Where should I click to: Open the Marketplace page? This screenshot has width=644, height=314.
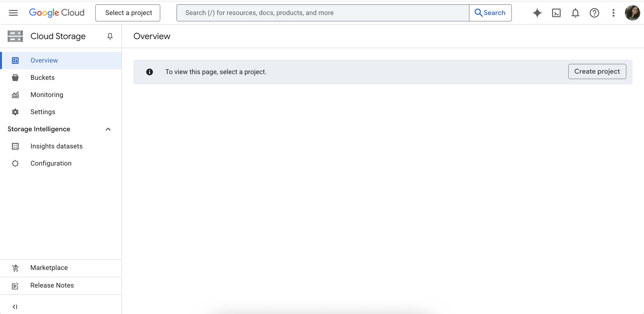pyautogui.click(x=49, y=268)
